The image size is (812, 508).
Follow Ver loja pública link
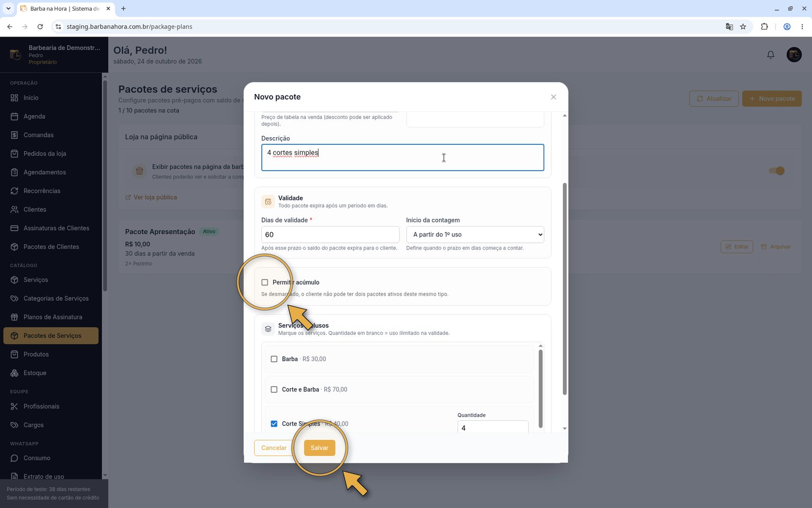tap(151, 197)
